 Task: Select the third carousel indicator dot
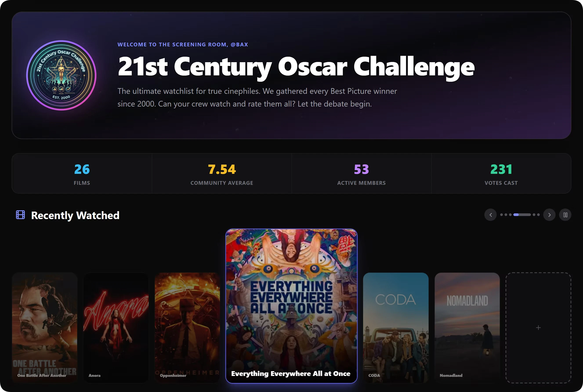pos(510,215)
